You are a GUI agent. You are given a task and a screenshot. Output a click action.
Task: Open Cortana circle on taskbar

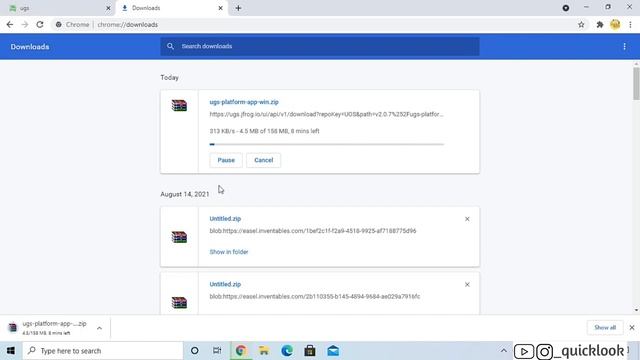[195, 351]
